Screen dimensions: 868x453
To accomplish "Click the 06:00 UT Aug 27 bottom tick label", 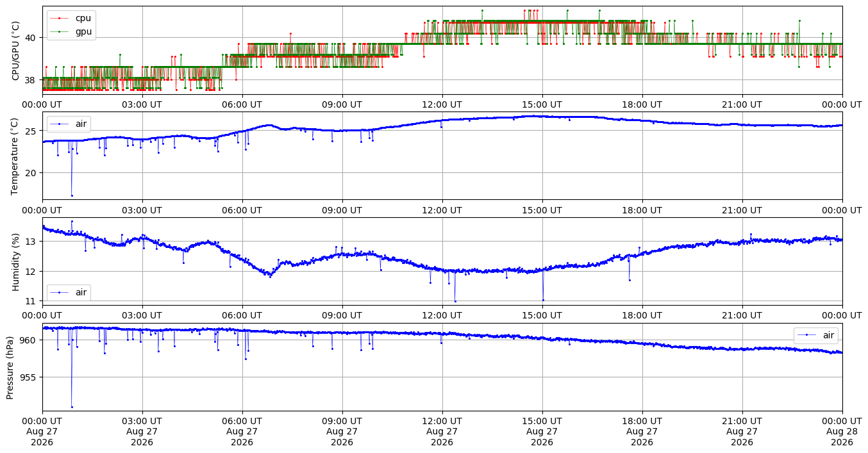I will coord(242,433).
